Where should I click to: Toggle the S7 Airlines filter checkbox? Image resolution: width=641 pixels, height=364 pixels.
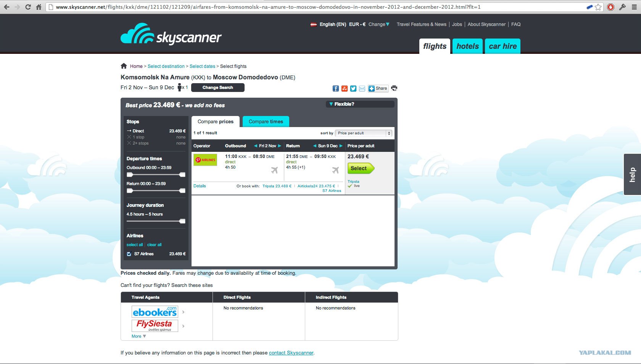[x=129, y=254]
